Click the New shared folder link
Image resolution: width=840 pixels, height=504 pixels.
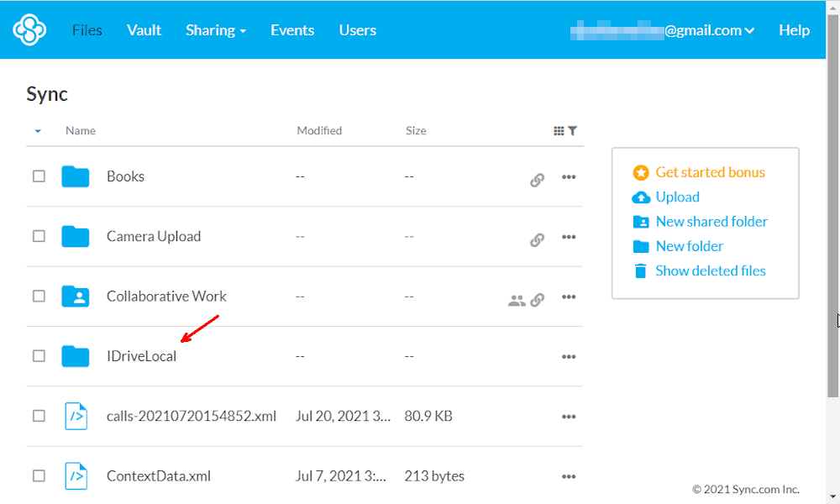(711, 222)
